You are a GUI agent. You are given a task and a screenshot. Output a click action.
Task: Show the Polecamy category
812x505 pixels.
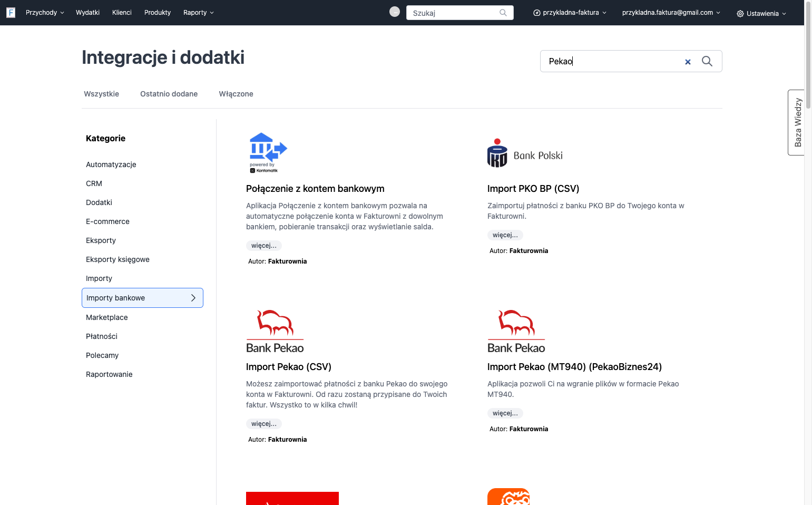pos(102,355)
